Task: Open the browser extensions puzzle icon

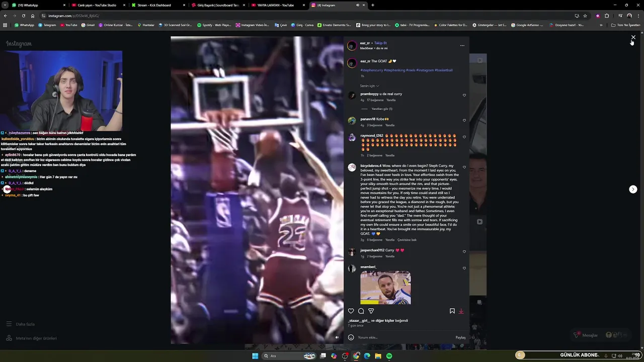Action: pyautogui.click(x=607, y=16)
